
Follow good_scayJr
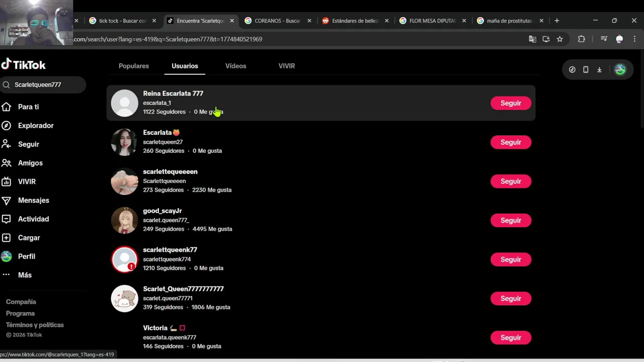[x=511, y=220]
